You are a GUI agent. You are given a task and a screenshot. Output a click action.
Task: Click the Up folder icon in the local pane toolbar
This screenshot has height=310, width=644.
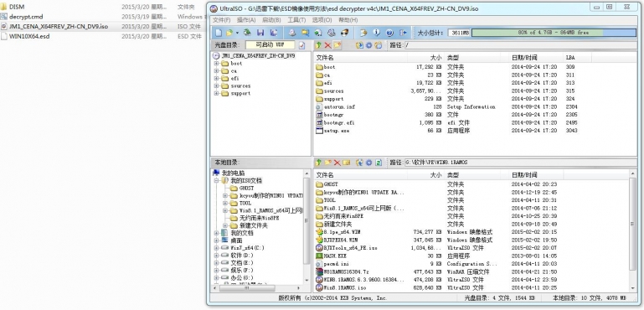[318, 163]
